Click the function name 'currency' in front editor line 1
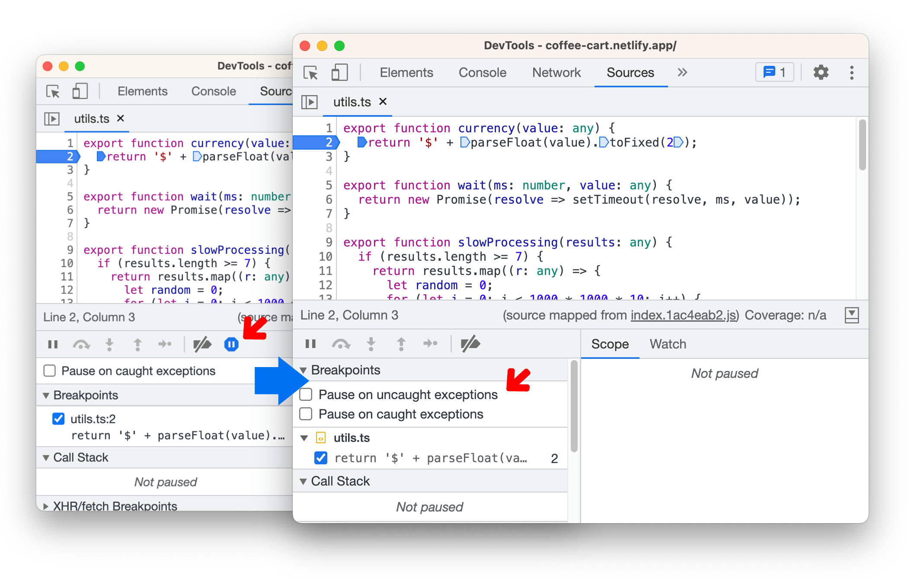 pos(486,128)
